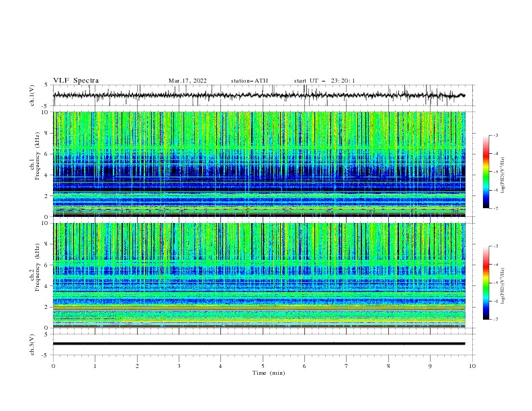This screenshot has width=532, height=411.
Task: Click inside the ch.2 spectrogram panel
Action: pos(259,275)
